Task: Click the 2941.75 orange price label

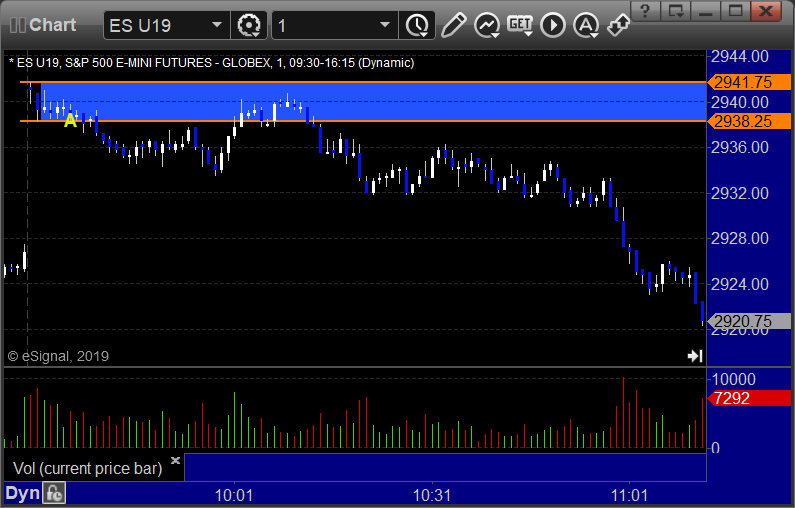Action: click(749, 82)
